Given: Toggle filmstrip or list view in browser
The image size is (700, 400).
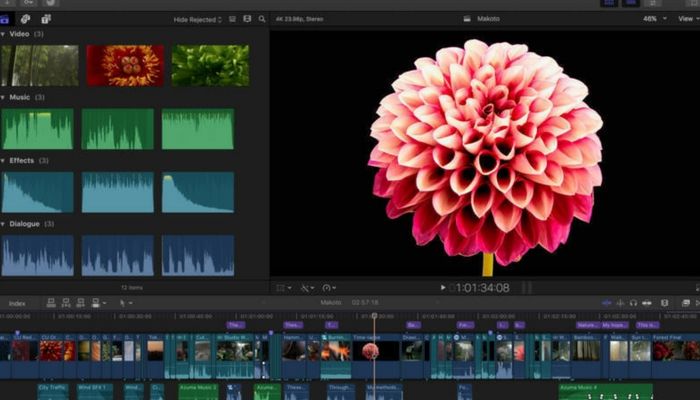Looking at the screenshot, I should point(232,19).
